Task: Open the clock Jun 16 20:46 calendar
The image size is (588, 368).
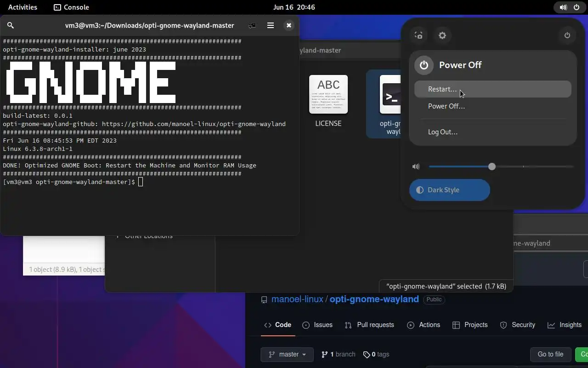Action: [x=294, y=7]
